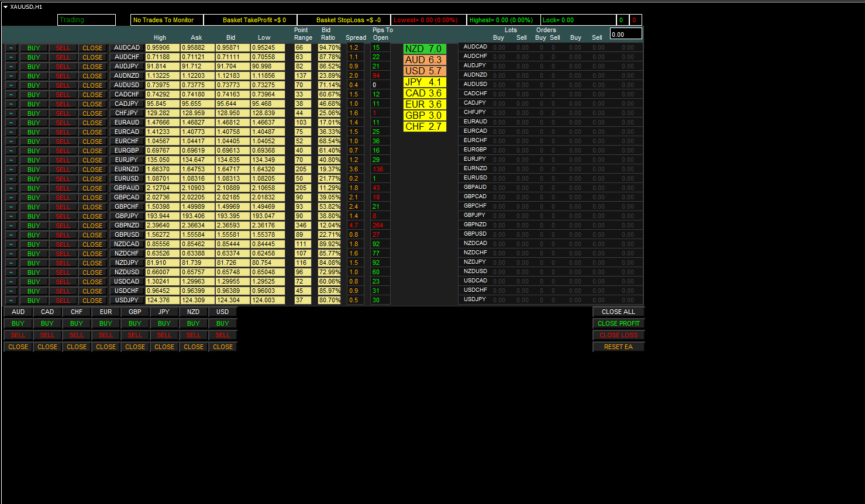
Task: Click basket SELL under the GBP column
Action: pos(135,335)
